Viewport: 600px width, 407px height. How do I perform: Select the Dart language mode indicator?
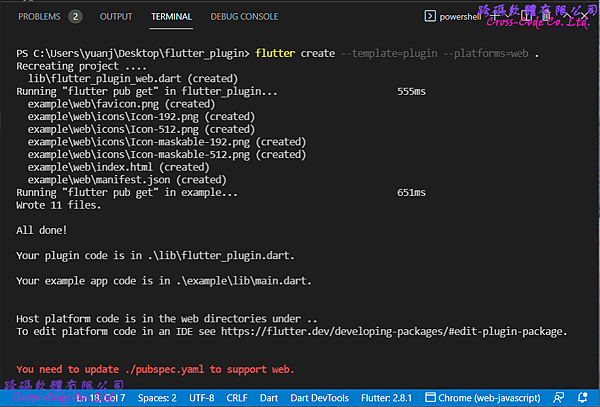(270, 398)
